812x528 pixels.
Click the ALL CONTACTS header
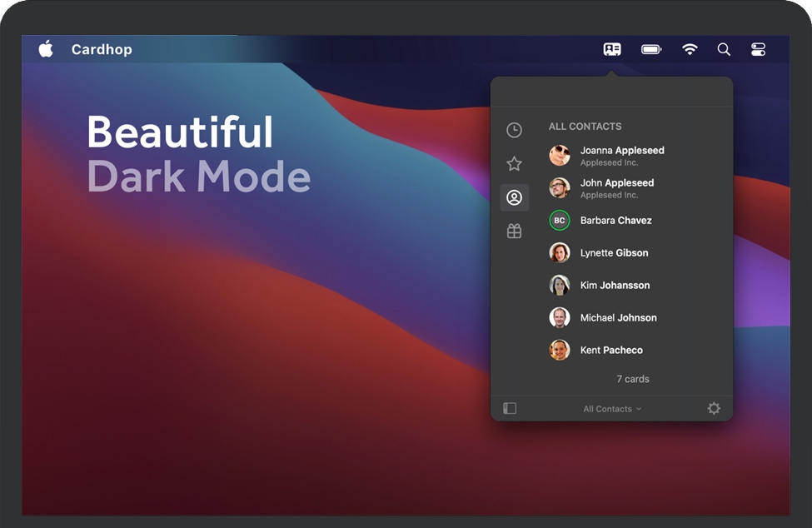tap(585, 127)
